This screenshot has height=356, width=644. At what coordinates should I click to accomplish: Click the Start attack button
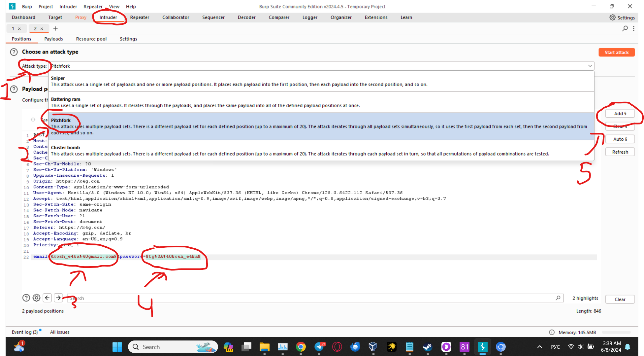pyautogui.click(x=617, y=53)
